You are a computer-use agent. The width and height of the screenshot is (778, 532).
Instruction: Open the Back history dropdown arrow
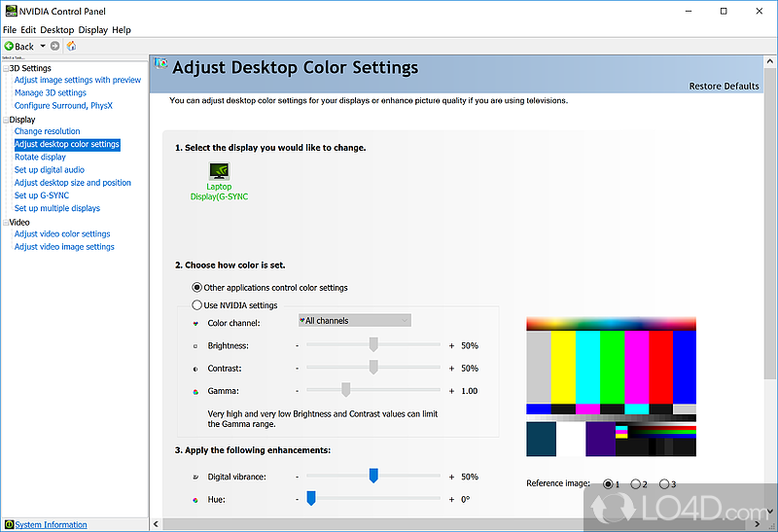pos(43,46)
